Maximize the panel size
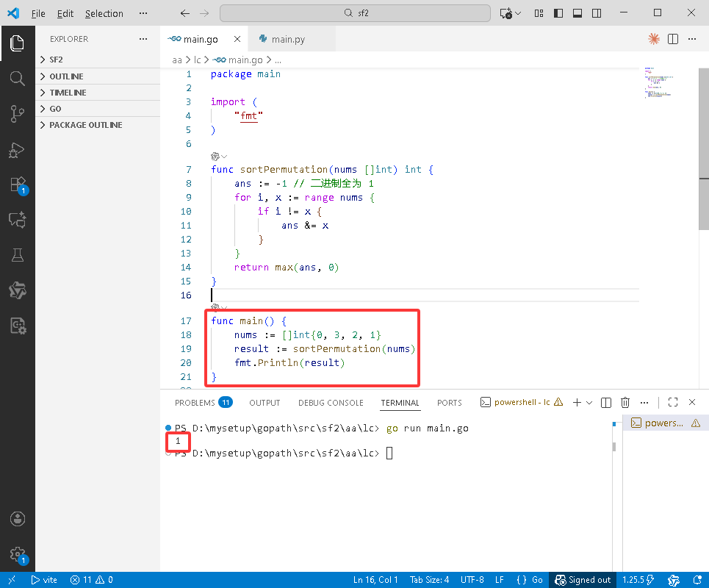The height and width of the screenshot is (588, 709). tap(673, 402)
